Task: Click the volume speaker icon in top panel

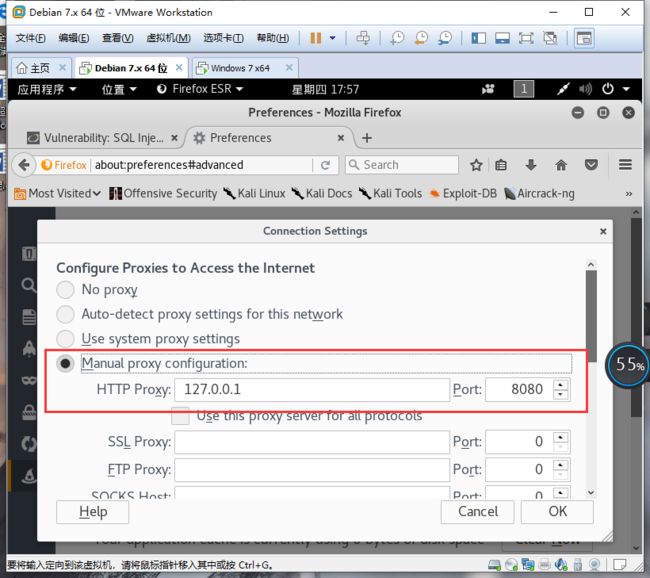Action: [x=585, y=89]
